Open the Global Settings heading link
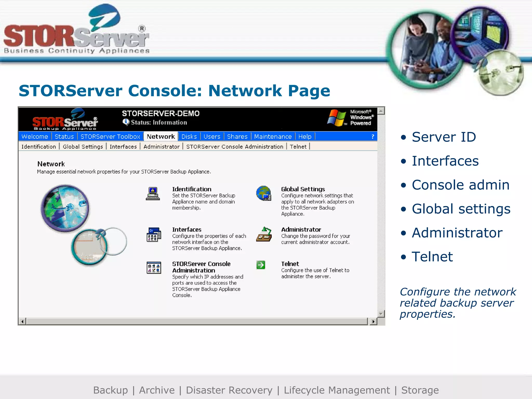Viewport: 532px width, 399px height. (x=303, y=189)
